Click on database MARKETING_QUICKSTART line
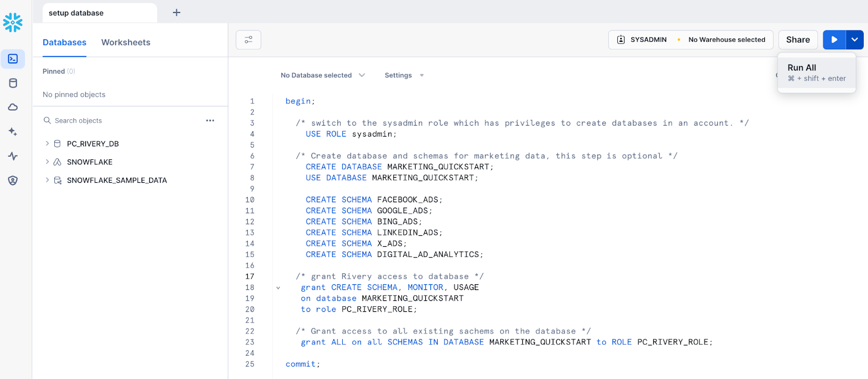Screen dimensions: 868x379 click(382, 298)
